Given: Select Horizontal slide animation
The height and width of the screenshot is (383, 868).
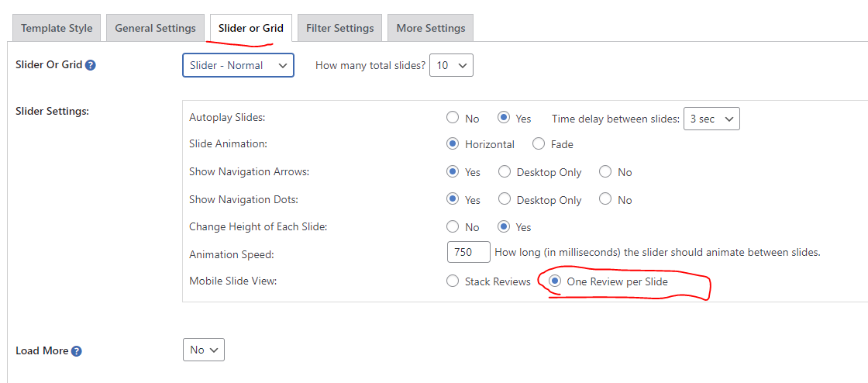Looking at the screenshot, I should coord(453,144).
